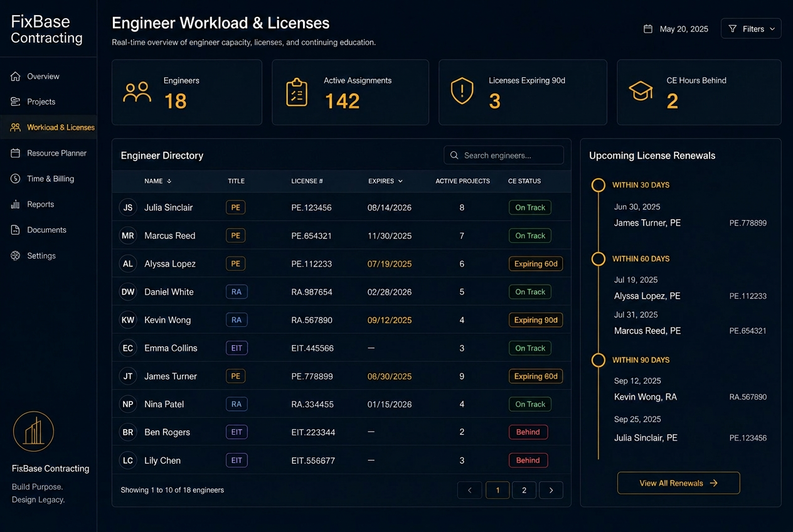This screenshot has height=532, width=793.
Task: Click the Search engineers input field
Action: click(x=504, y=155)
